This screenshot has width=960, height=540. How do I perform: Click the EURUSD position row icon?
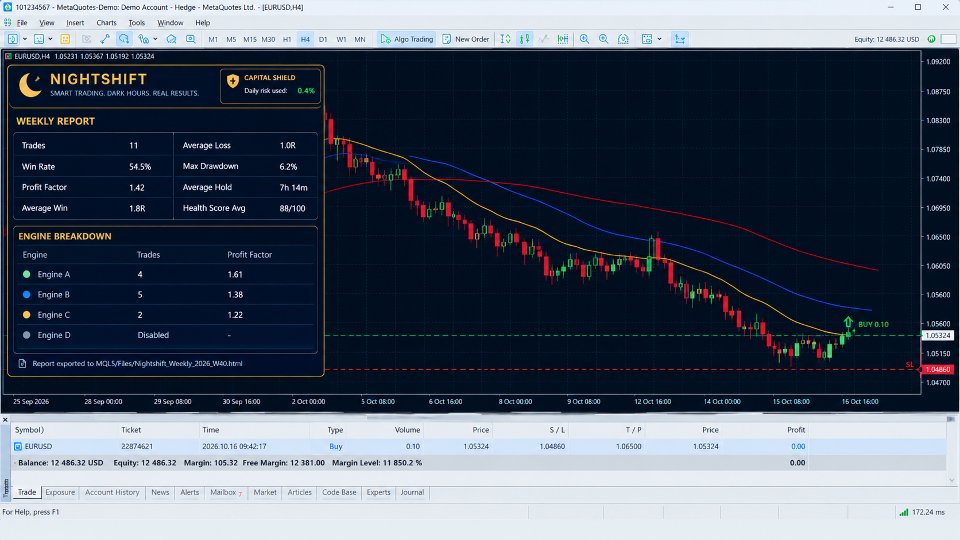(18, 446)
